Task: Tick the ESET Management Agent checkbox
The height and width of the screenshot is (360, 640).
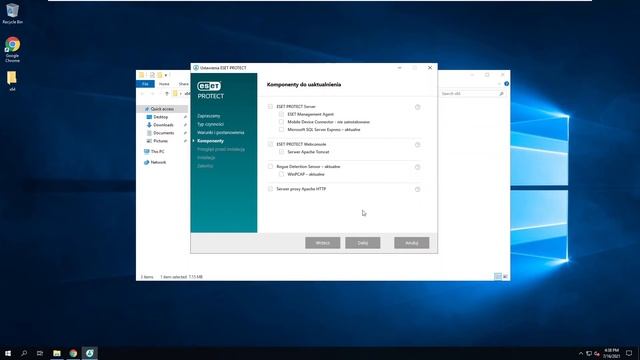Action: coord(281,114)
